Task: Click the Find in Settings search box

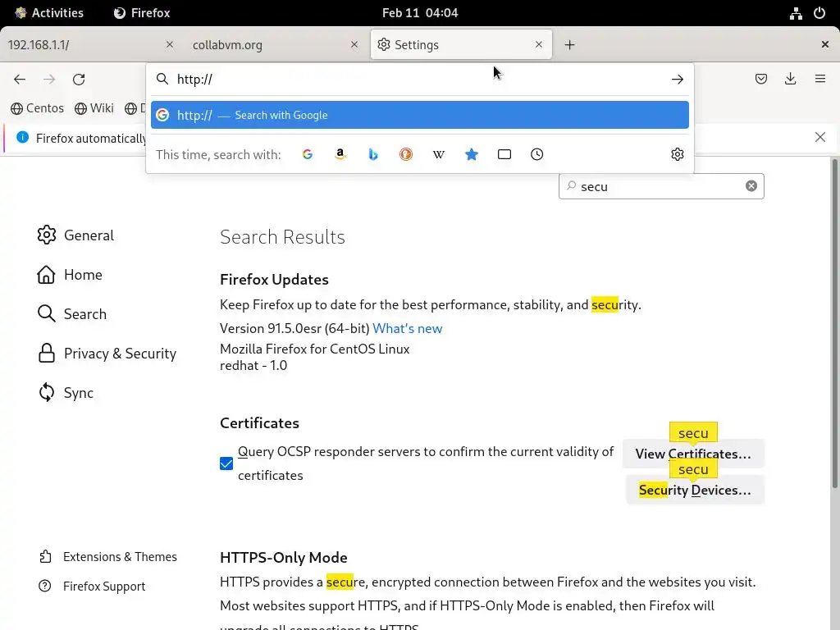Action: 661,186
